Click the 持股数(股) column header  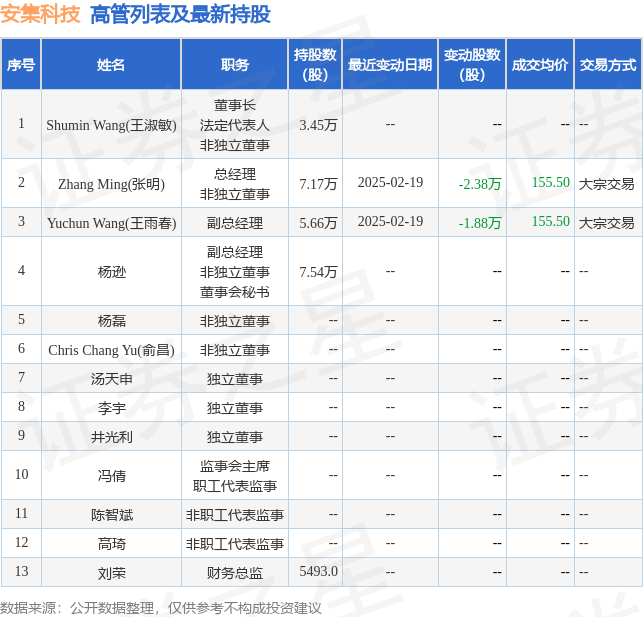tap(315, 64)
